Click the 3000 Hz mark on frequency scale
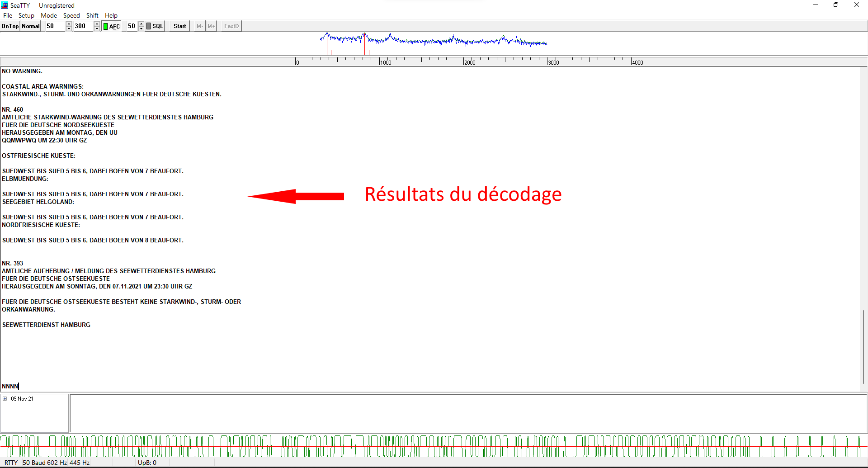This screenshot has width=868, height=468. click(553, 62)
